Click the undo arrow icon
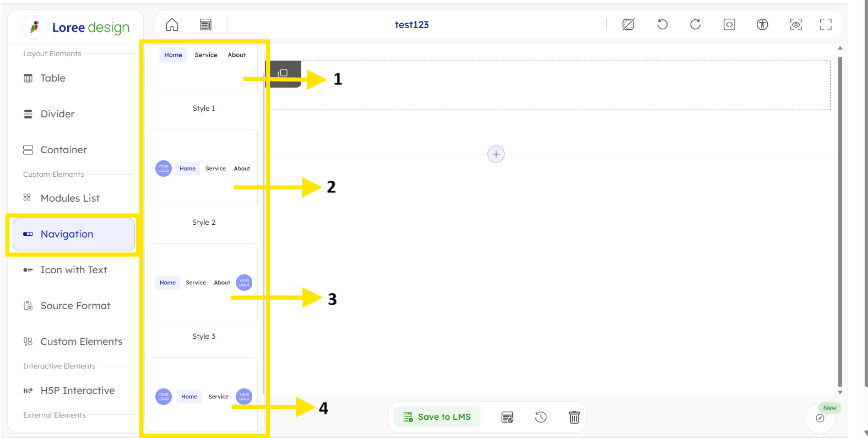 662,24
